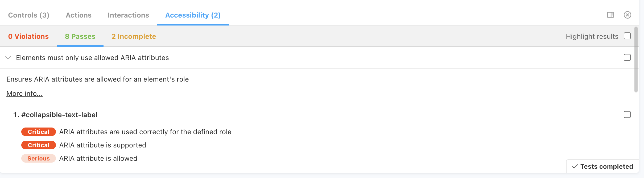View the 8 Passes tab
This screenshot has width=644, height=178.
pyautogui.click(x=80, y=36)
